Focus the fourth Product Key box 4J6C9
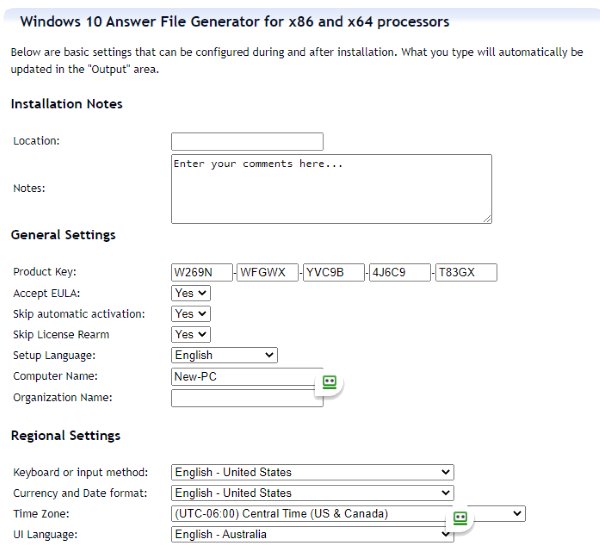The image size is (600, 559). tap(399, 272)
